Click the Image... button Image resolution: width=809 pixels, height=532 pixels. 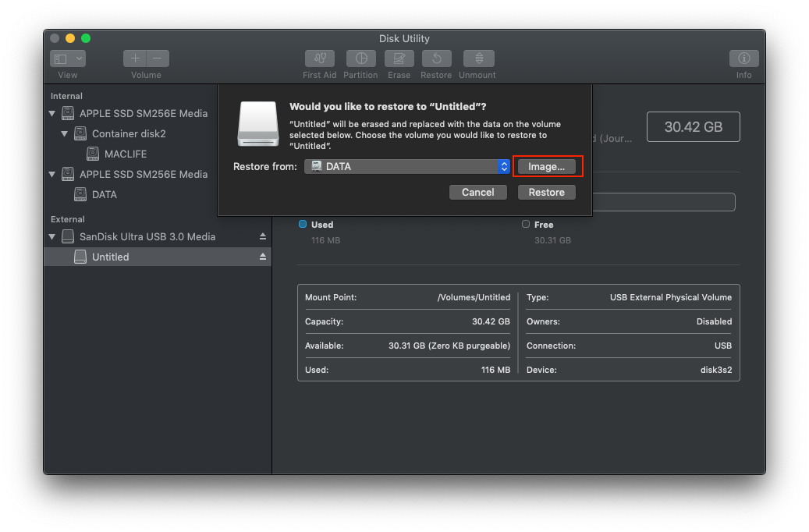[x=548, y=166]
